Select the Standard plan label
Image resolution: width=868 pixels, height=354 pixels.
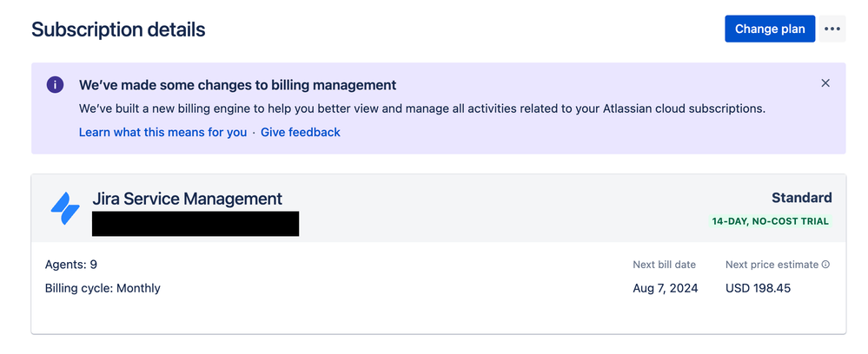point(802,198)
